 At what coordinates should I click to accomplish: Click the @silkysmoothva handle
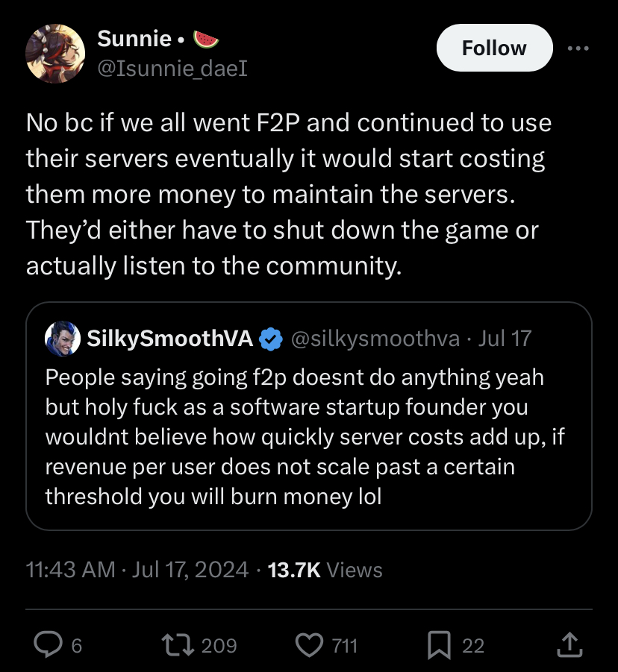pos(375,339)
